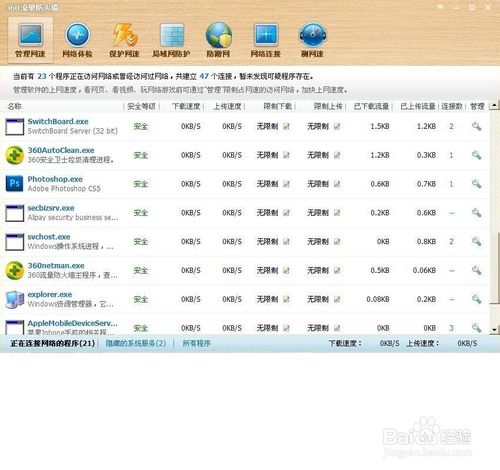The height and width of the screenshot is (470, 500).
Task: Click the 360AutoClean.exe green program icon
Action: pyautogui.click(x=15, y=155)
